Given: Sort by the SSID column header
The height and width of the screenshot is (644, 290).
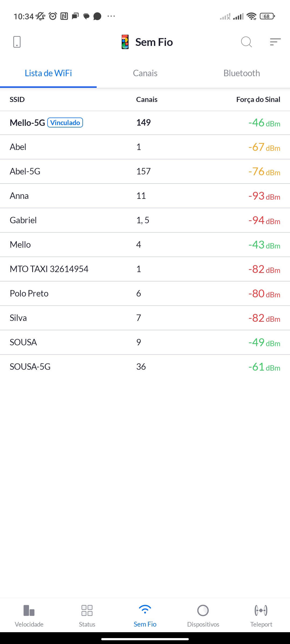Looking at the screenshot, I should tap(17, 100).
